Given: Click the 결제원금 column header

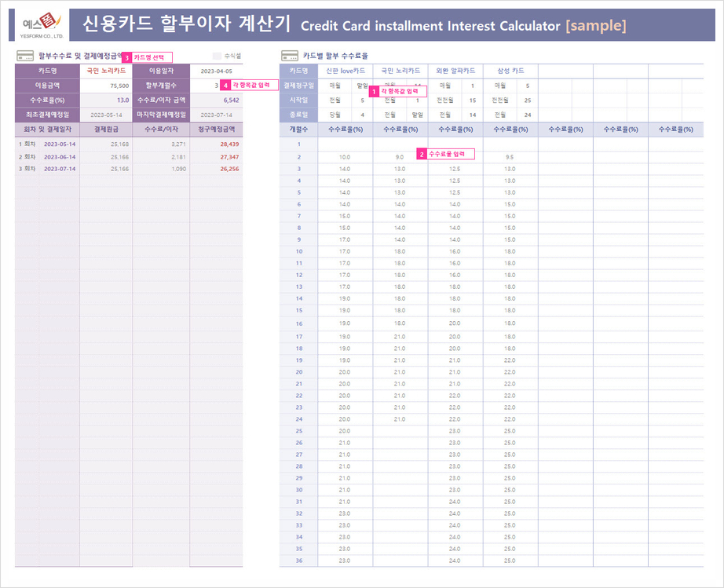Looking at the screenshot, I should [106, 130].
